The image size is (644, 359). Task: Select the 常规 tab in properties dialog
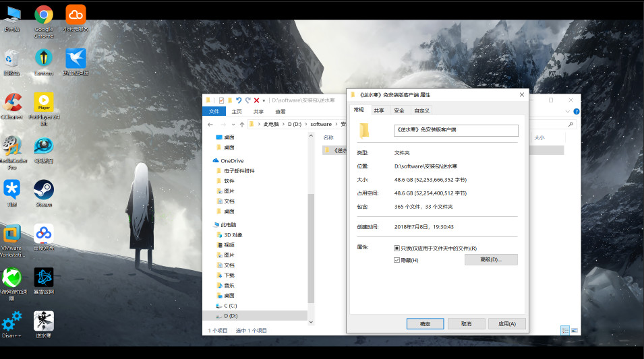click(359, 110)
